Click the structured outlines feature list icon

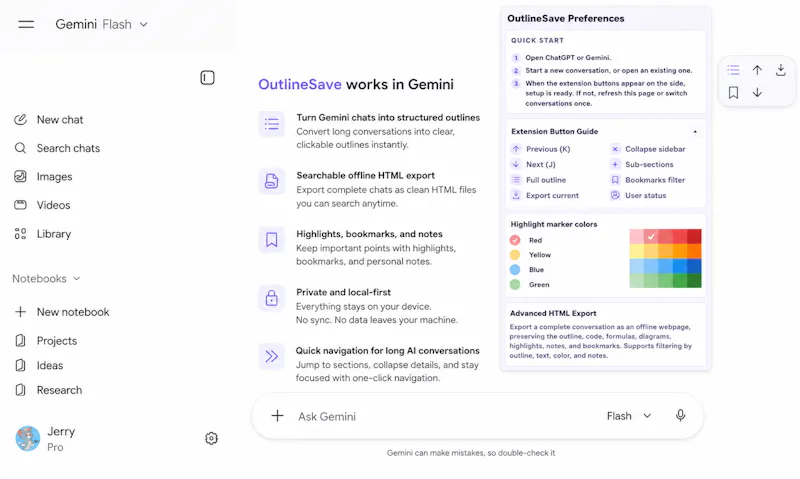(x=271, y=124)
